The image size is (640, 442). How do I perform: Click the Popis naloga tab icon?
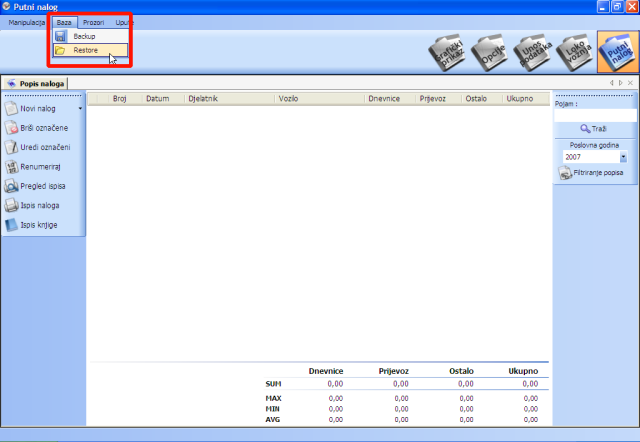(x=11, y=84)
